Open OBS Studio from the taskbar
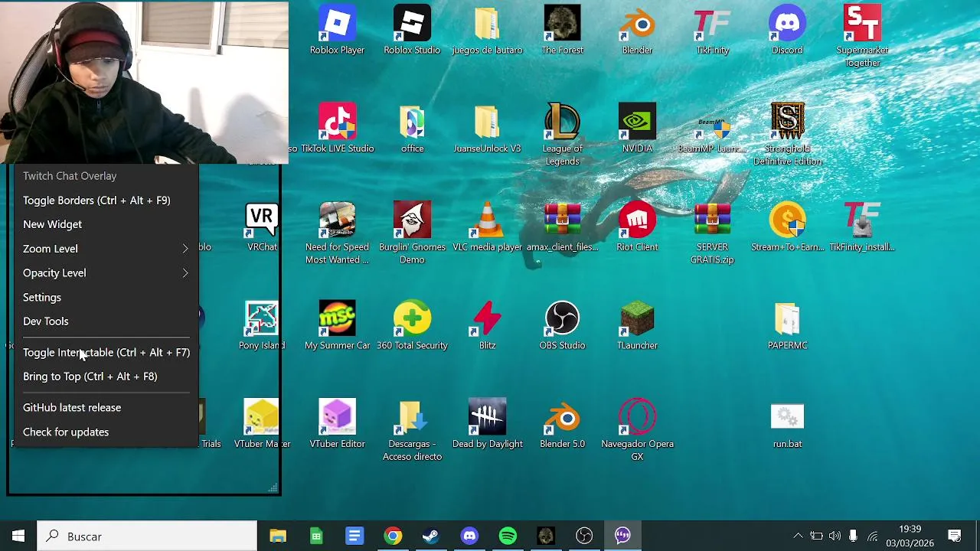This screenshot has width=980, height=551. [584, 536]
